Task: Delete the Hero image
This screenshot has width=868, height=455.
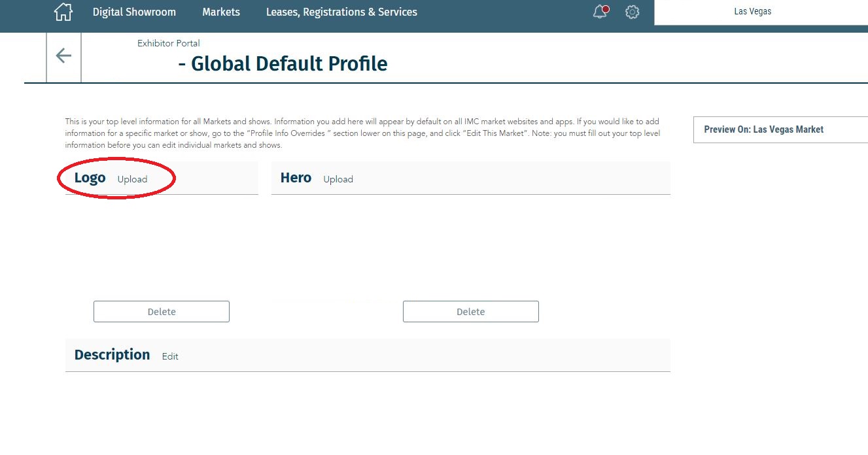Action: click(x=471, y=312)
